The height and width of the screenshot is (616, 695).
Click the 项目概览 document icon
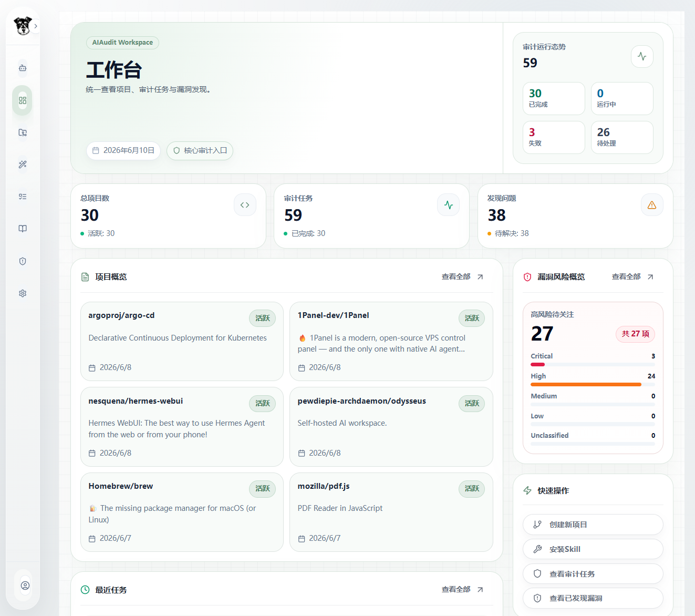click(85, 277)
